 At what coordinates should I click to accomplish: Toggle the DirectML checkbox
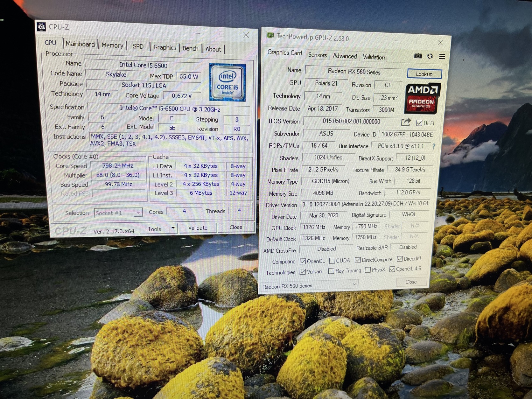click(x=400, y=259)
